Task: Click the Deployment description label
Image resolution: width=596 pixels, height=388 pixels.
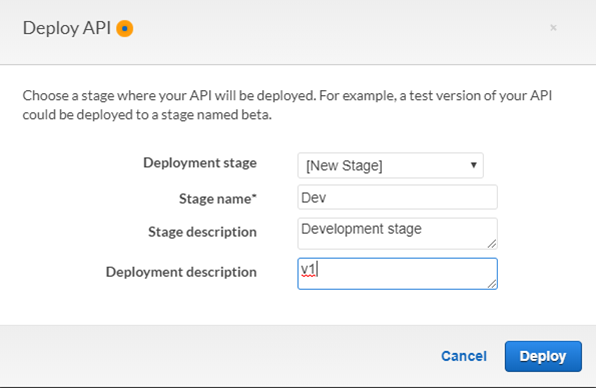Action: pyautogui.click(x=181, y=272)
